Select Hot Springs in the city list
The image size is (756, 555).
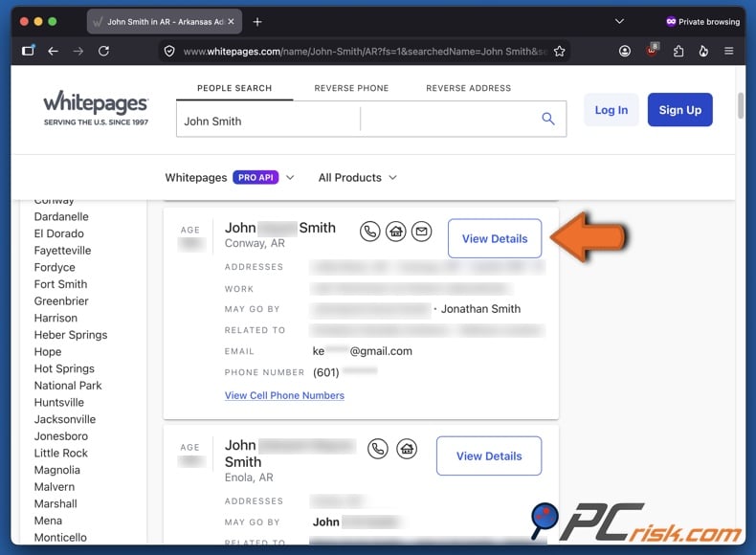point(64,368)
